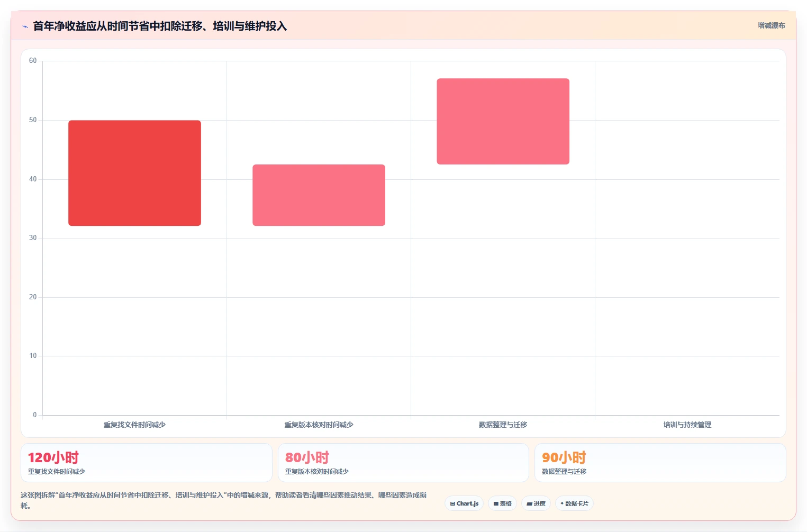
Task: Click the y-axis tick label 50
Action: [33, 120]
